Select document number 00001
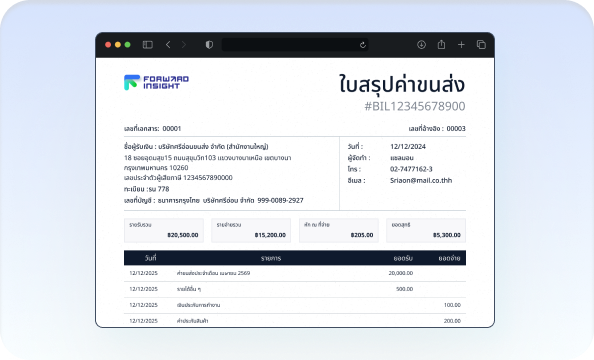Image resolution: width=594 pixels, height=360 pixels. (x=172, y=128)
